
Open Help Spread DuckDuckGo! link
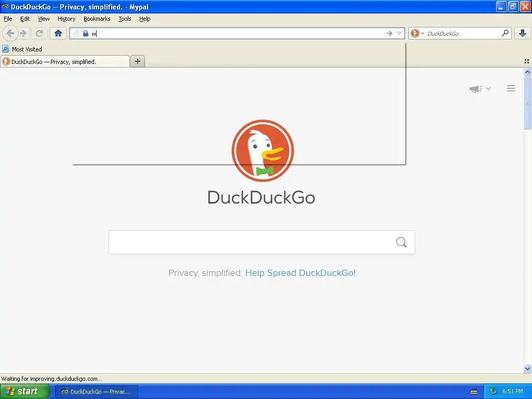pos(300,273)
